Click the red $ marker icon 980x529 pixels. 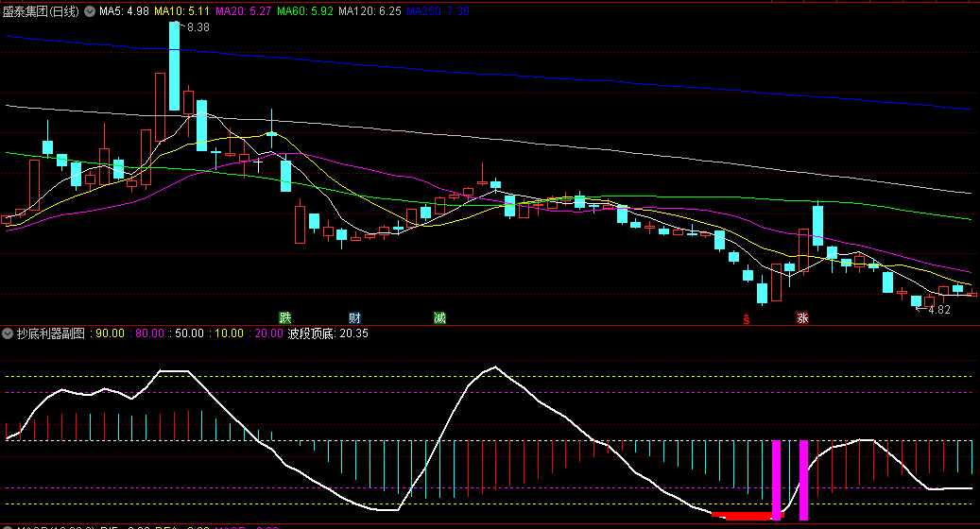747,318
